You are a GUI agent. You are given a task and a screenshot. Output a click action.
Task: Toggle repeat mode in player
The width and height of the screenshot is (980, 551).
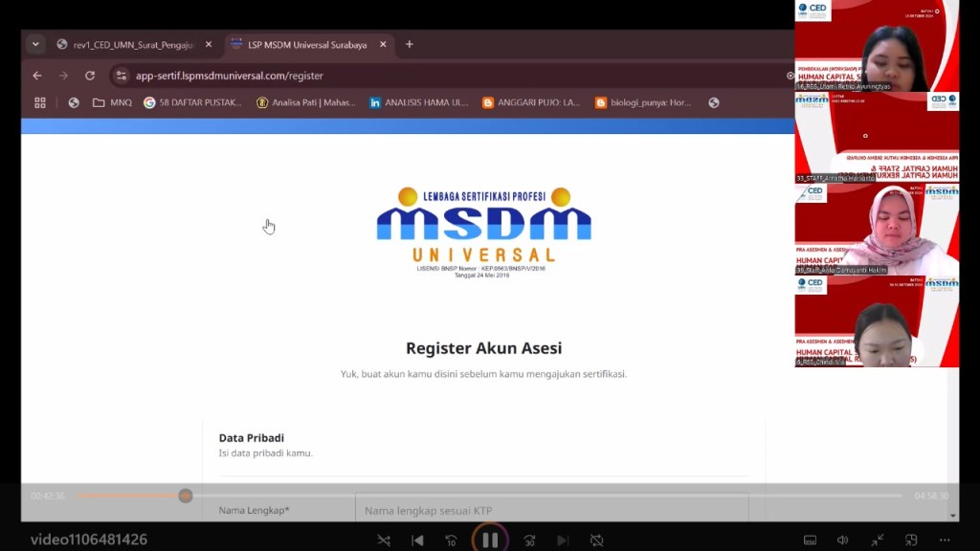pos(596,540)
